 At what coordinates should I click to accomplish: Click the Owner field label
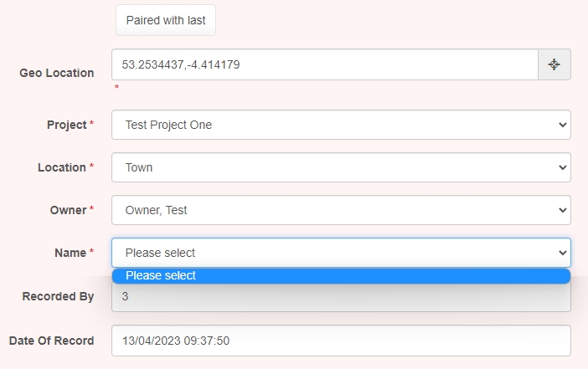point(68,210)
